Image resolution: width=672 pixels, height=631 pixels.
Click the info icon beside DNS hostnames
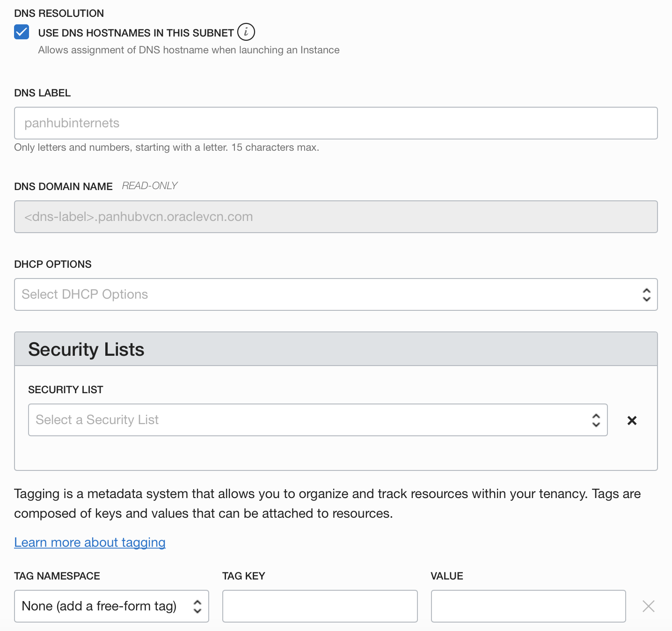[x=246, y=32]
